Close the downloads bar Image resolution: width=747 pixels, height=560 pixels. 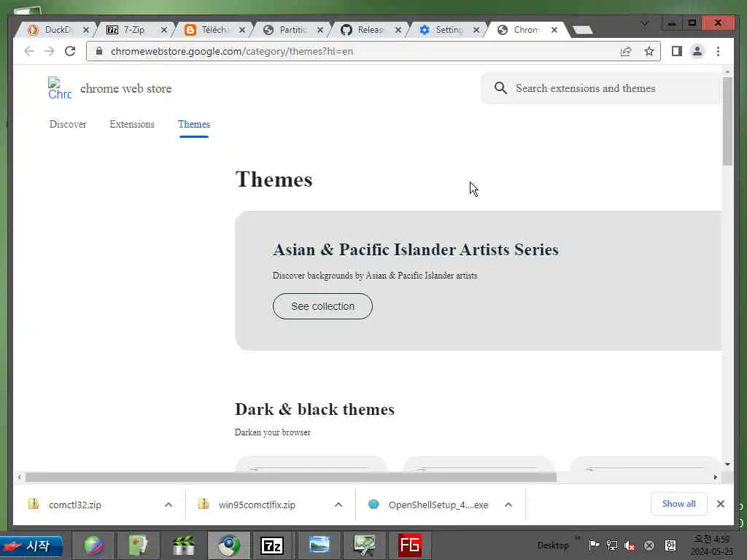720,504
